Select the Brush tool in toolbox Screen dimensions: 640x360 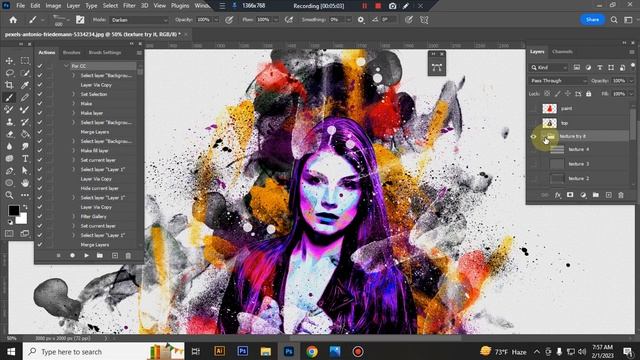9,98
